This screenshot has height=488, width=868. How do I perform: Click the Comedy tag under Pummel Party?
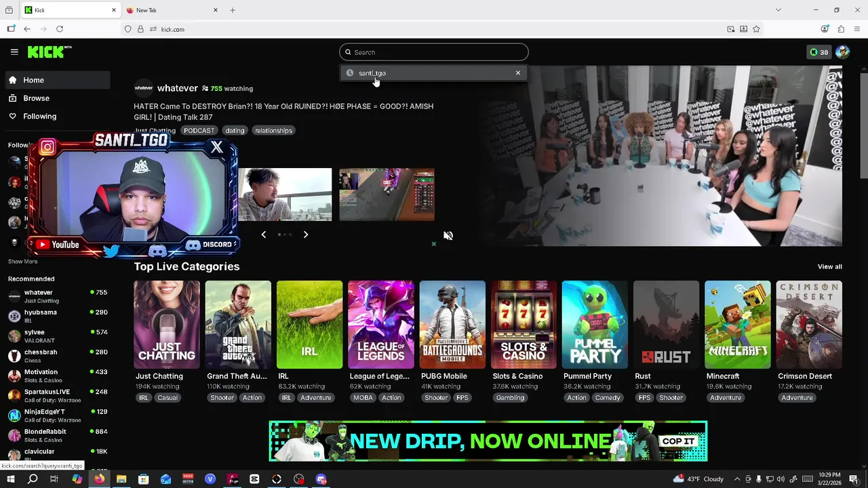[x=608, y=398]
